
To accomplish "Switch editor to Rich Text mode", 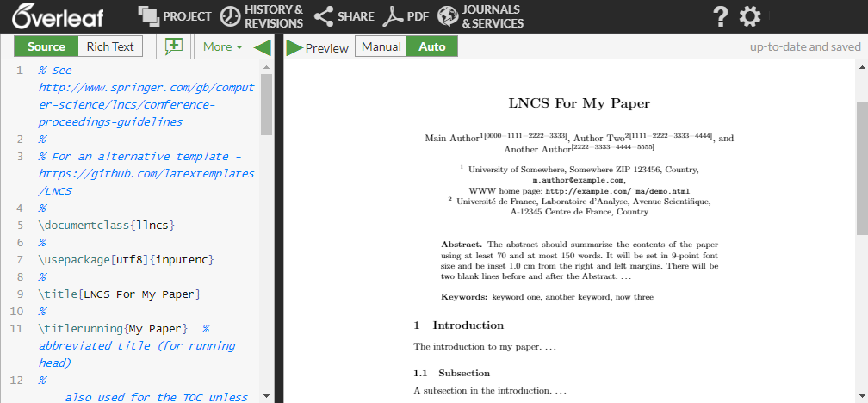I will click(x=110, y=47).
